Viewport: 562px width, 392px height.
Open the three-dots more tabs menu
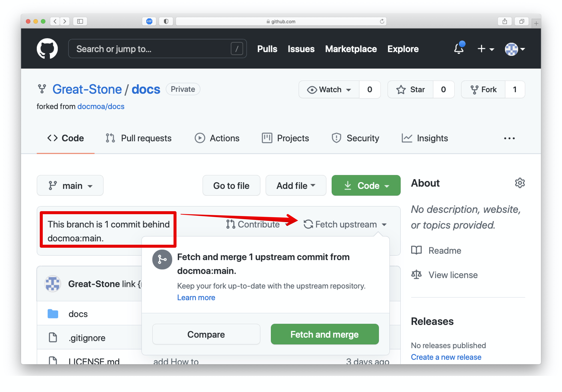click(509, 138)
